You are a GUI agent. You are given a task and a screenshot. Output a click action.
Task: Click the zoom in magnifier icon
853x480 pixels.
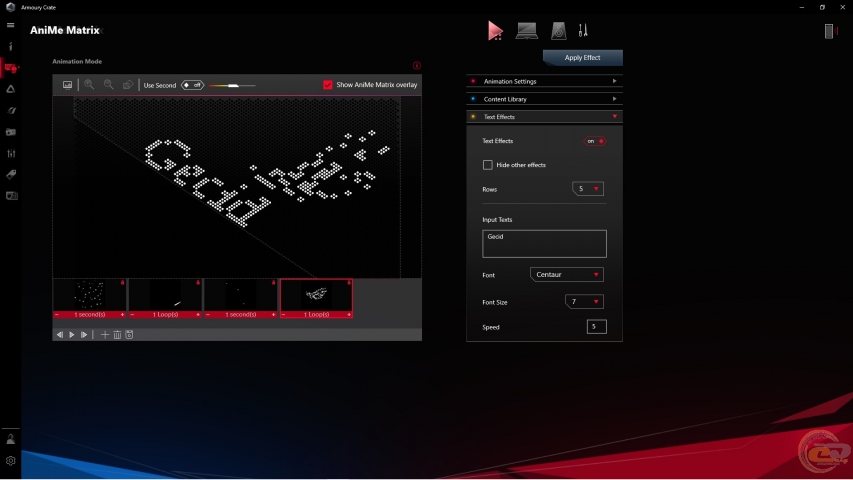89,84
